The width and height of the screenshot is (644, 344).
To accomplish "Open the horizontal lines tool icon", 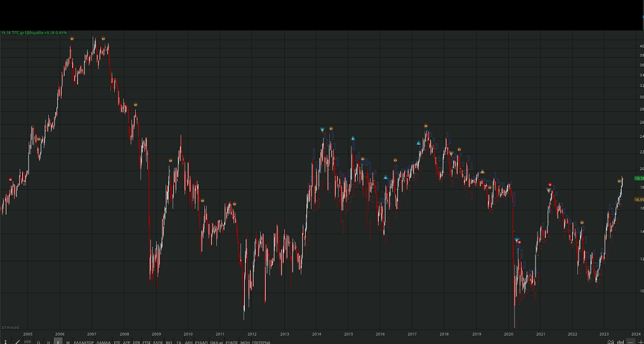I will [27, 342].
